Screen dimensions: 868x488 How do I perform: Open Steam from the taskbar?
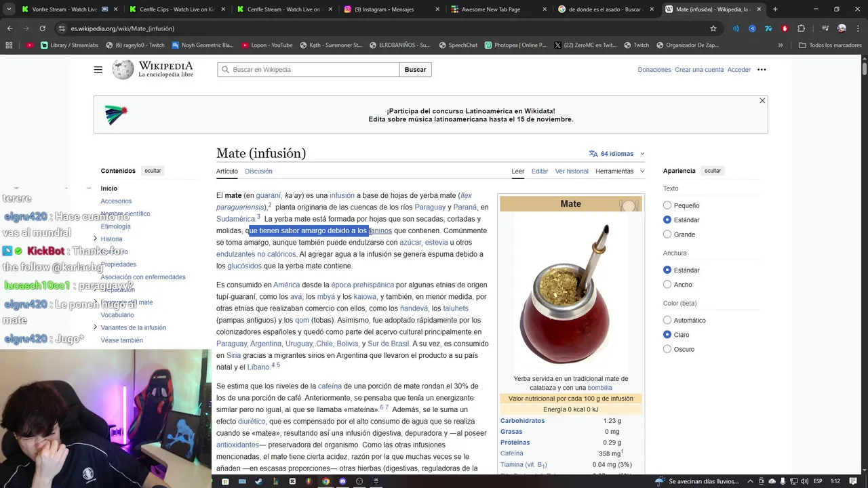click(258, 481)
